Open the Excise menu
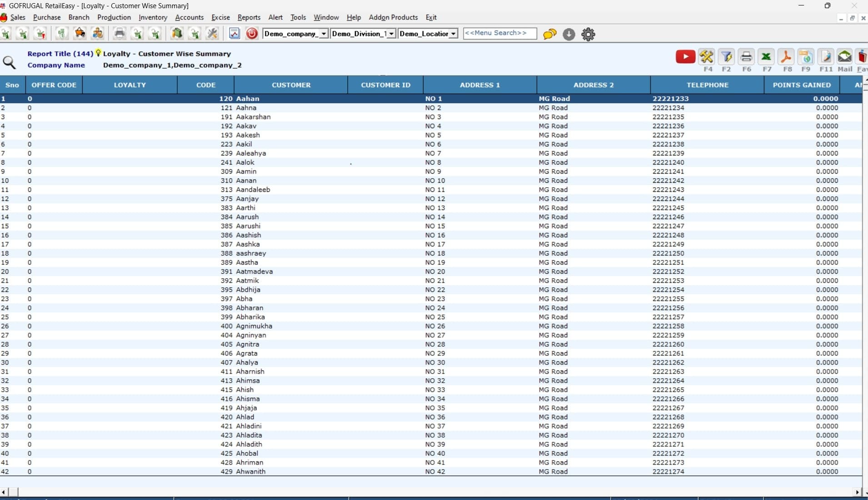The height and width of the screenshot is (500, 868). [x=220, y=17]
